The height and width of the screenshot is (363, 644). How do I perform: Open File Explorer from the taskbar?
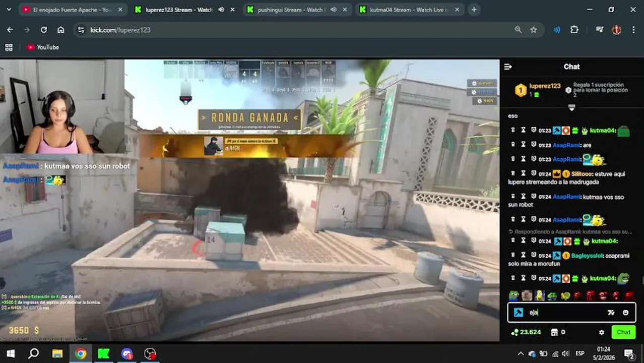(x=57, y=353)
